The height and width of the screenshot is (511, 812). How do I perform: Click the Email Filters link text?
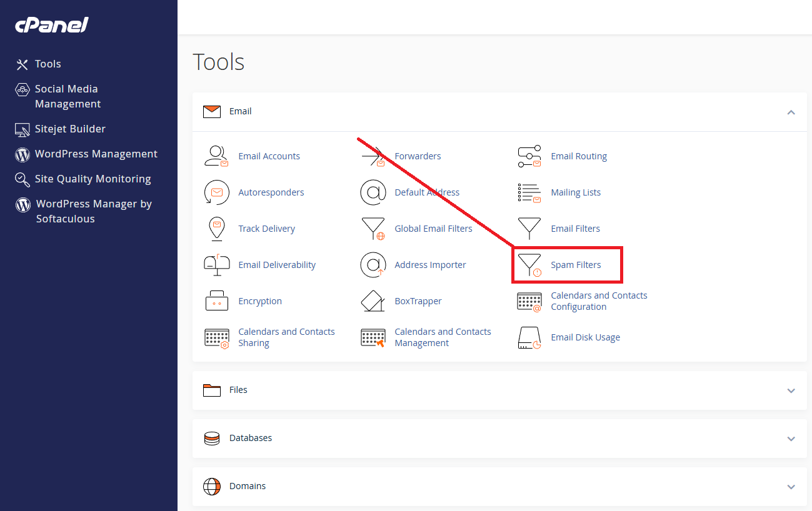coord(575,229)
